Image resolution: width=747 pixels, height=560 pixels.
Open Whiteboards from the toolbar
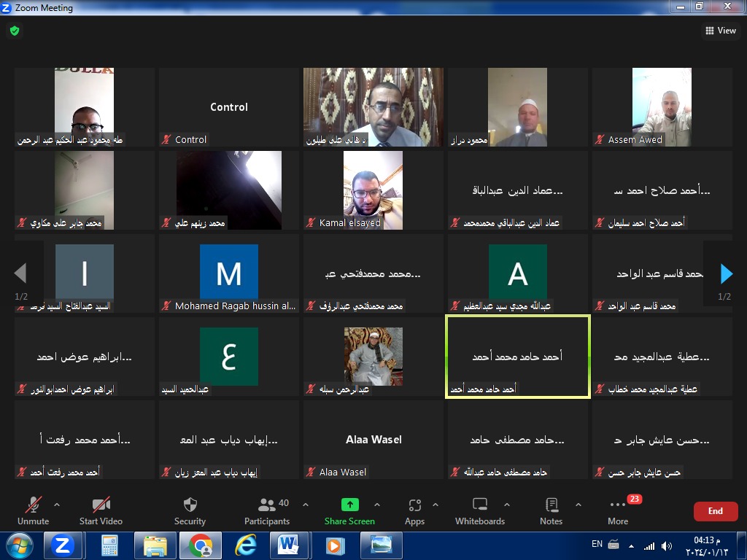[479, 510]
